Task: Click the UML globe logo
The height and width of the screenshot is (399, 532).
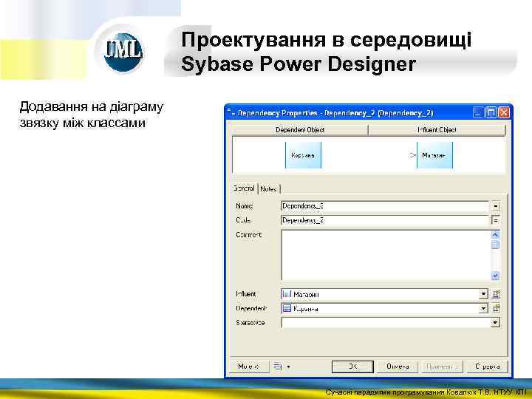Action: tap(123, 52)
